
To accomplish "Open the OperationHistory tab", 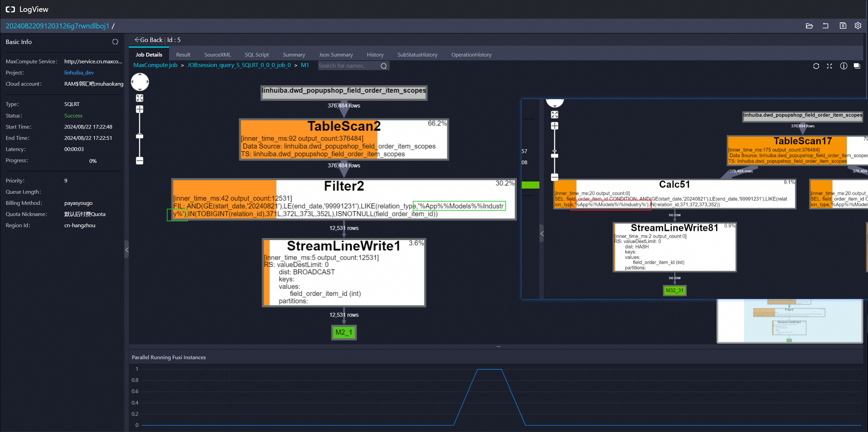I will pyautogui.click(x=471, y=55).
